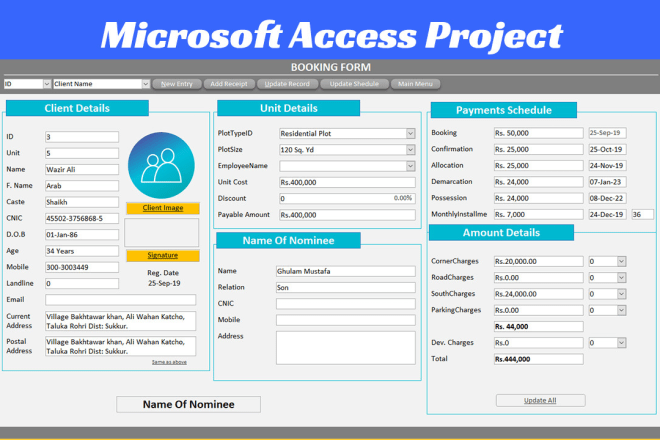Image resolution: width=660 pixels, height=440 pixels.
Task: Click the empty signature image box
Action: 162,232
